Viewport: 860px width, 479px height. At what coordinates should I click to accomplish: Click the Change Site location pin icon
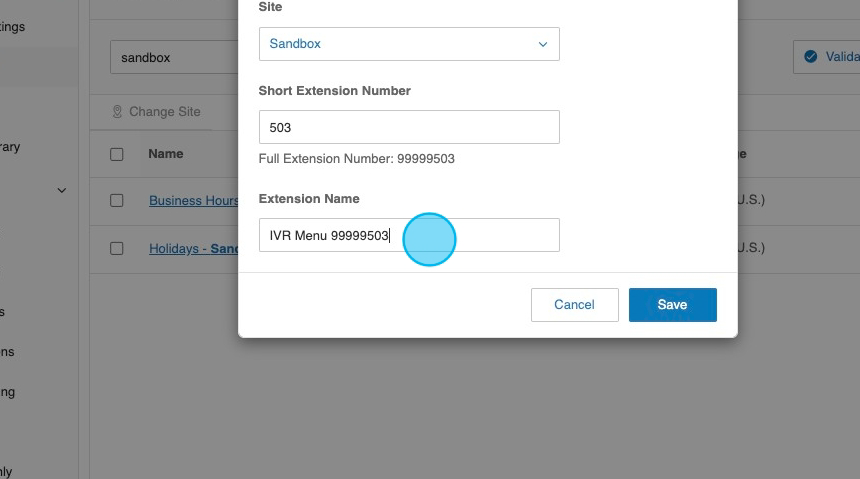point(117,112)
